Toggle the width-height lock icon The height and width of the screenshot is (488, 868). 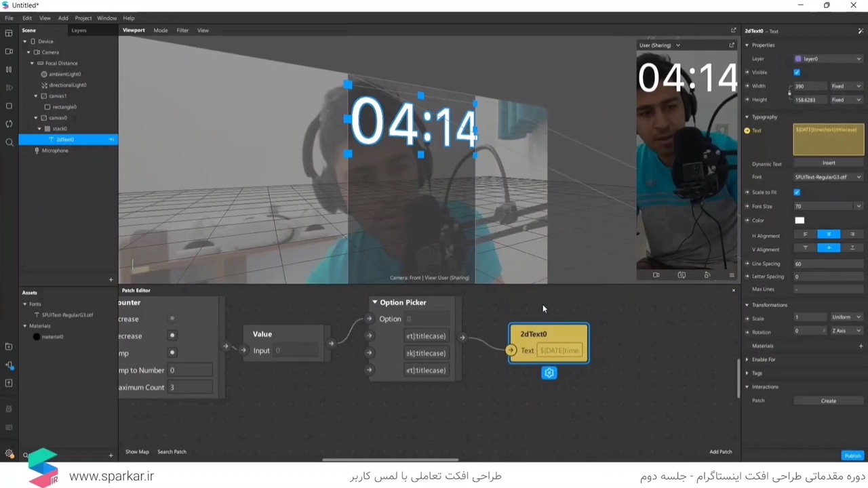pyautogui.click(x=789, y=93)
